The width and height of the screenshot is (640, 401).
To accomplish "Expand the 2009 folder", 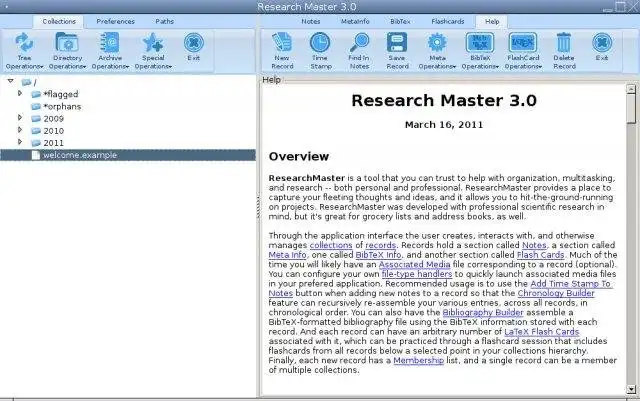I will click(20, 118).
